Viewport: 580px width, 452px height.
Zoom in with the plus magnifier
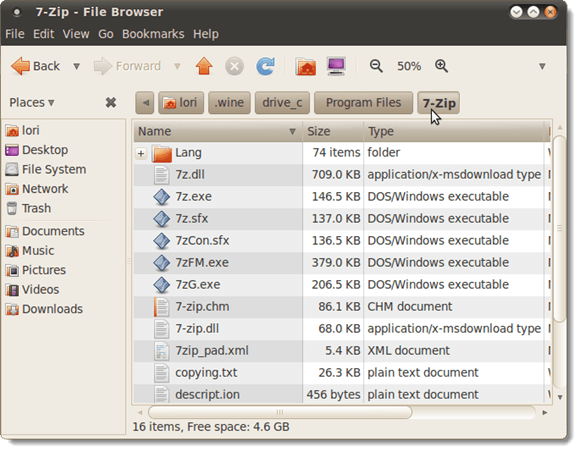[x=441, y=66]
